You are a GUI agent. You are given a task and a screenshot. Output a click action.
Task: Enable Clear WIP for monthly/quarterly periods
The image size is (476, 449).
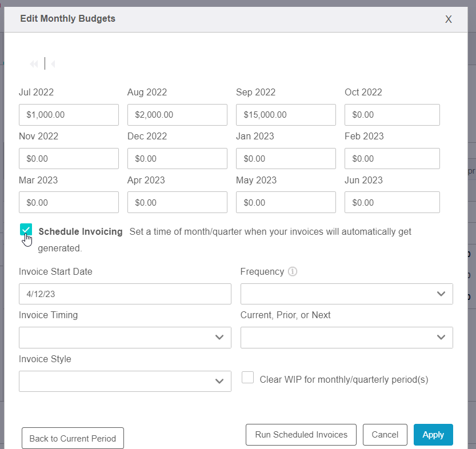[247, 378]
